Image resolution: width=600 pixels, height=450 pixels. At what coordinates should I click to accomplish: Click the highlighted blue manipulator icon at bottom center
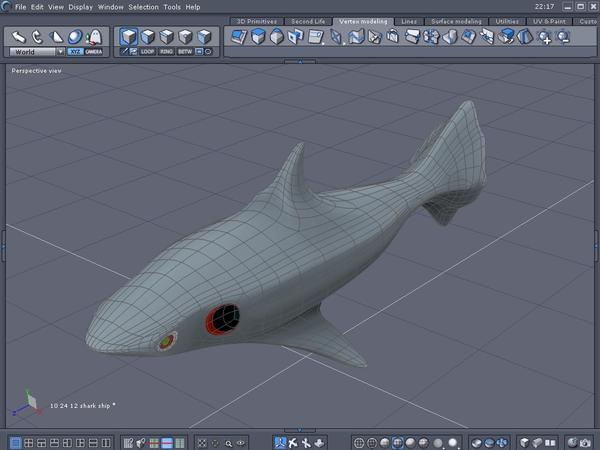tap(280, 443)
